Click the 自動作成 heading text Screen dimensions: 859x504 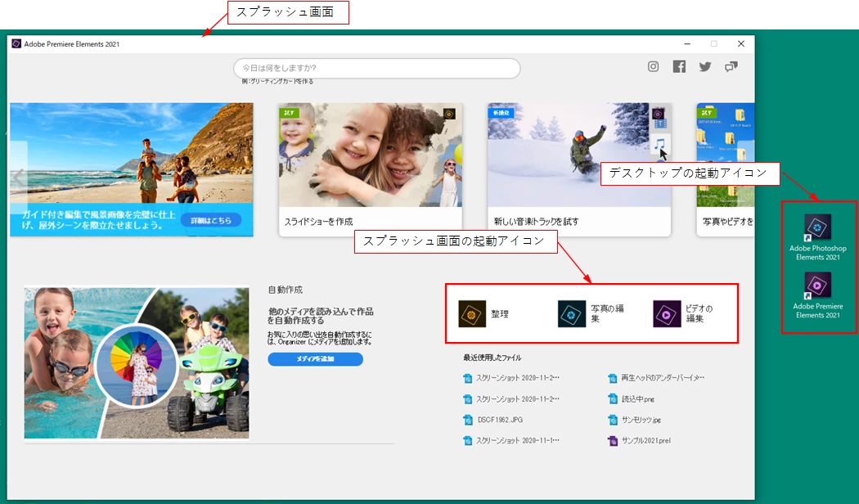point(285,290)
